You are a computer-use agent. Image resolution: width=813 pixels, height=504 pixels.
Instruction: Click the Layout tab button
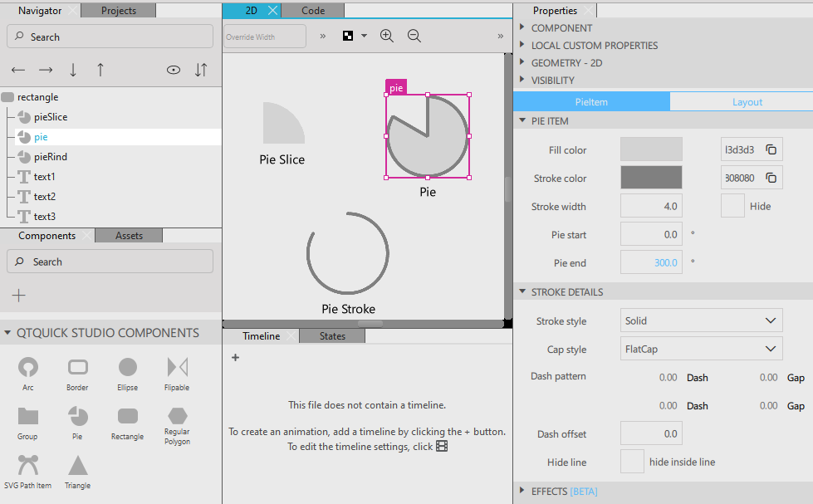747,102
